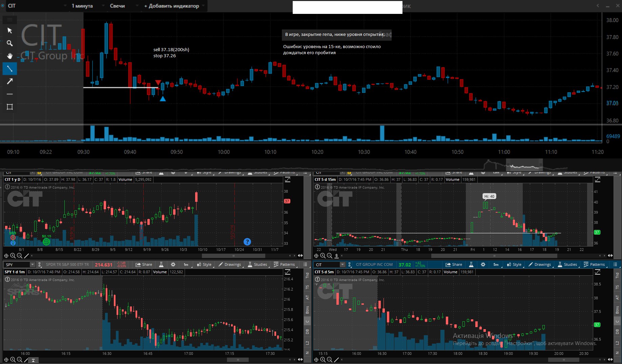Toggle the DB side gadget in CIT 5m panel

tap(617, 331)
